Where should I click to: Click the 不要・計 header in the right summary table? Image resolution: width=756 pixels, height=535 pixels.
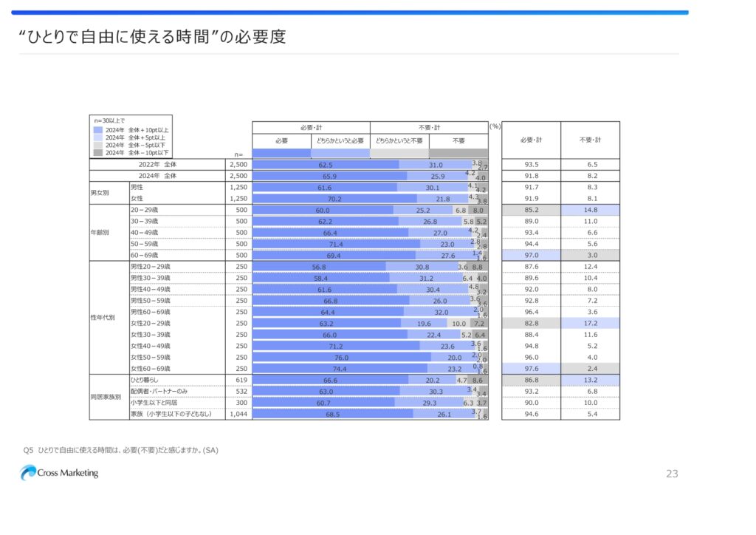[590, 140]
